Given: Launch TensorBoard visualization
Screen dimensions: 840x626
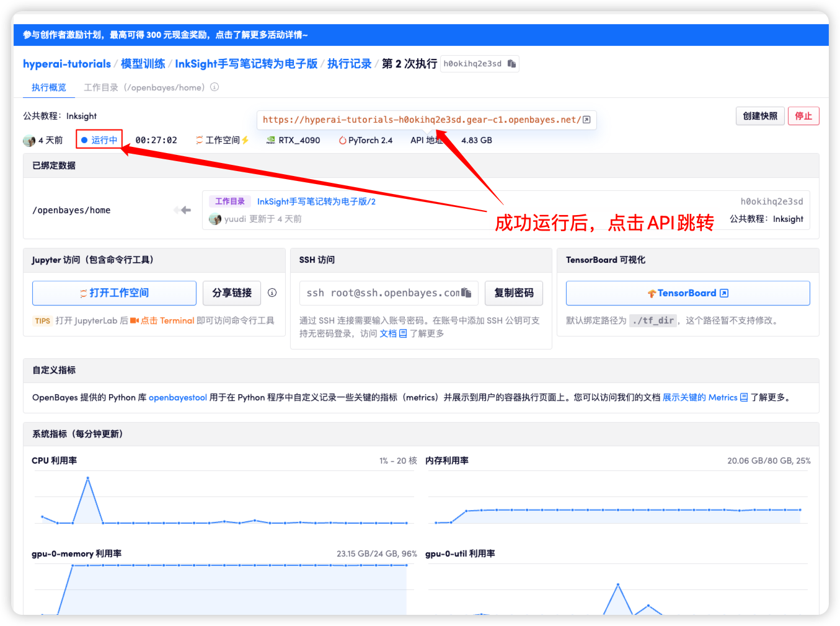Looking at the screenshot, I should tap(687, 293).
